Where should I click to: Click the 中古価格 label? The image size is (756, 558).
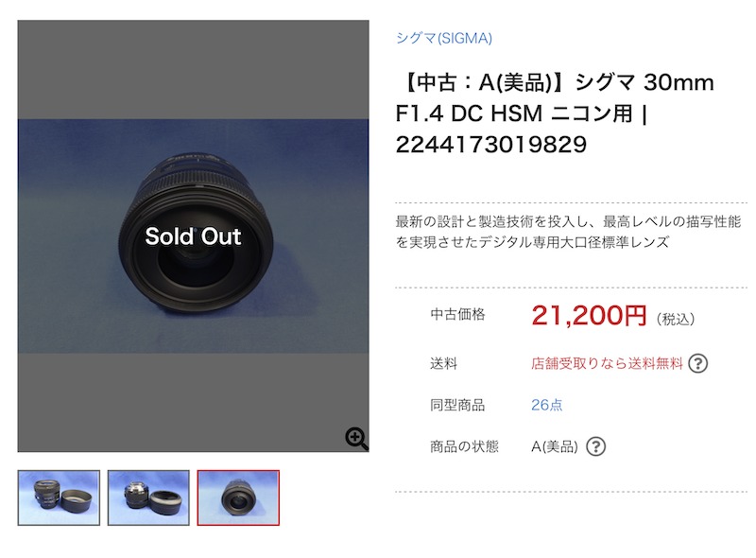(457, 315)
